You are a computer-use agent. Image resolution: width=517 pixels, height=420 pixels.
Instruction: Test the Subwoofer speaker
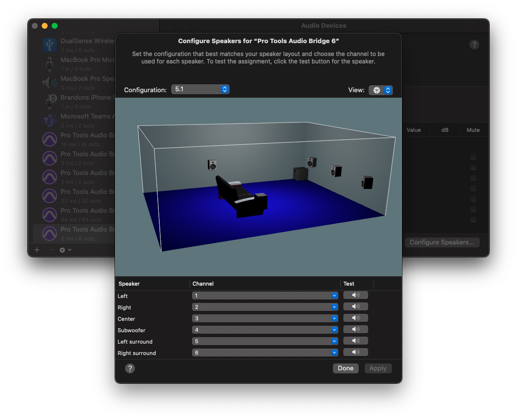click(x=355, y=329)
